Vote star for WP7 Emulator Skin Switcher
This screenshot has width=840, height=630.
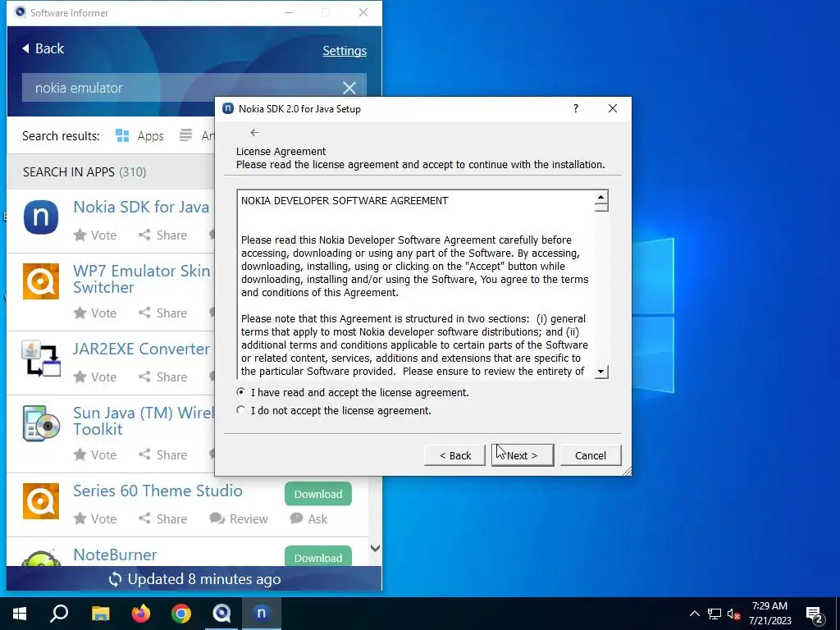coord(80,313)
